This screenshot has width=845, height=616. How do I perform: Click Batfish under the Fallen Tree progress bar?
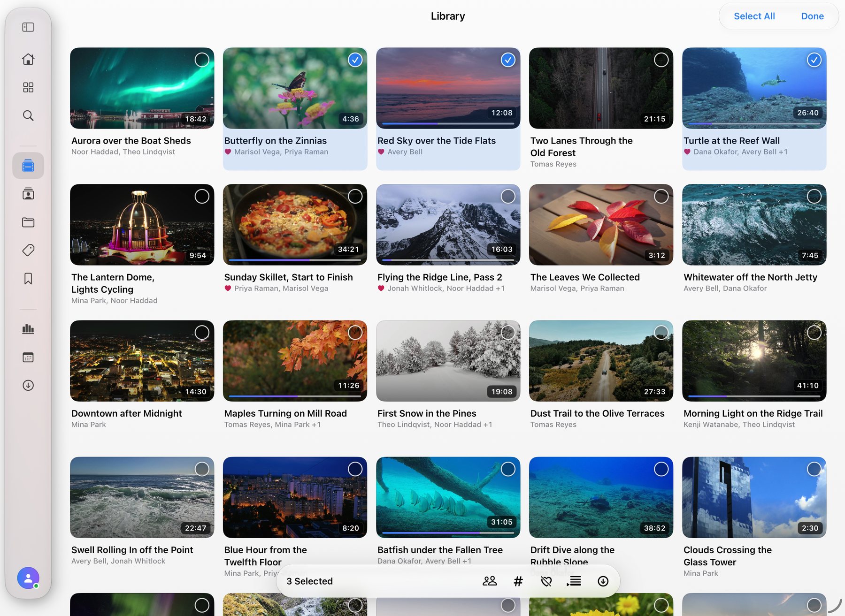[448, 532]
